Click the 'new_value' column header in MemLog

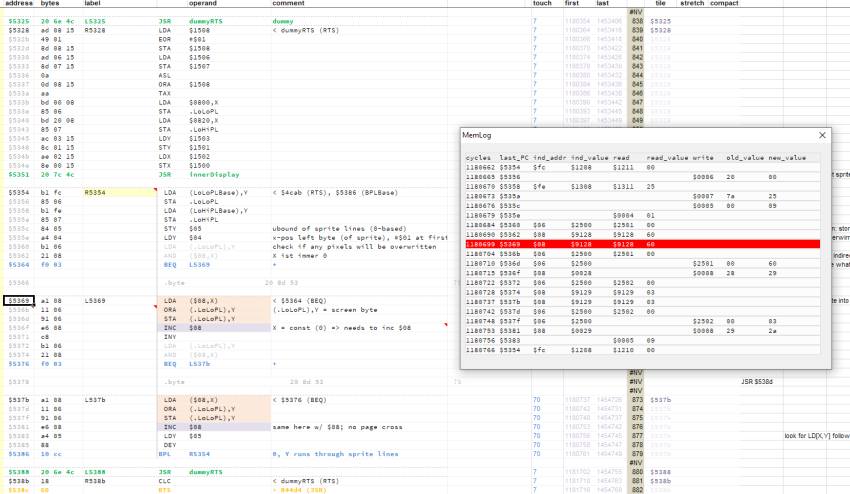pos(786,157)
